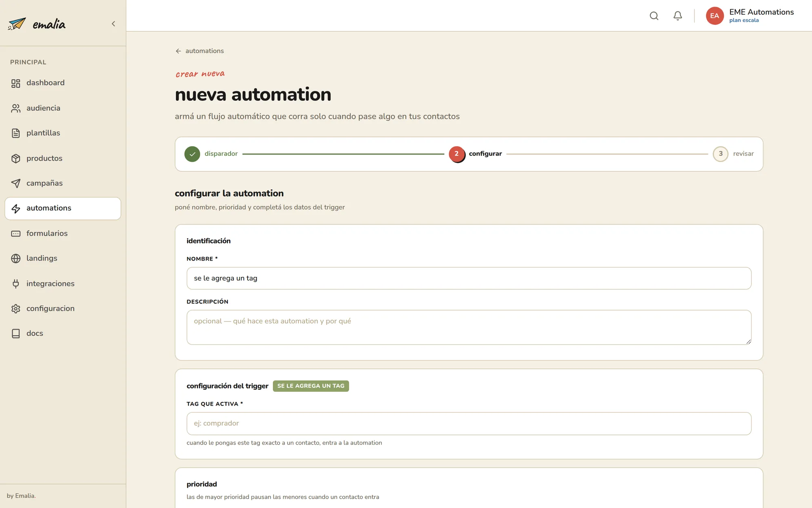Viewport: 812px width, 508px height.
Task: Click the configuracion gear icon
Action: pyautogui.click(x=16, y=309)
